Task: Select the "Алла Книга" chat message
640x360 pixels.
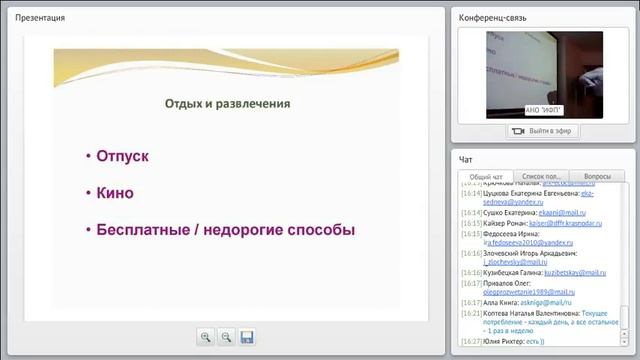Action: click(516, 303)
